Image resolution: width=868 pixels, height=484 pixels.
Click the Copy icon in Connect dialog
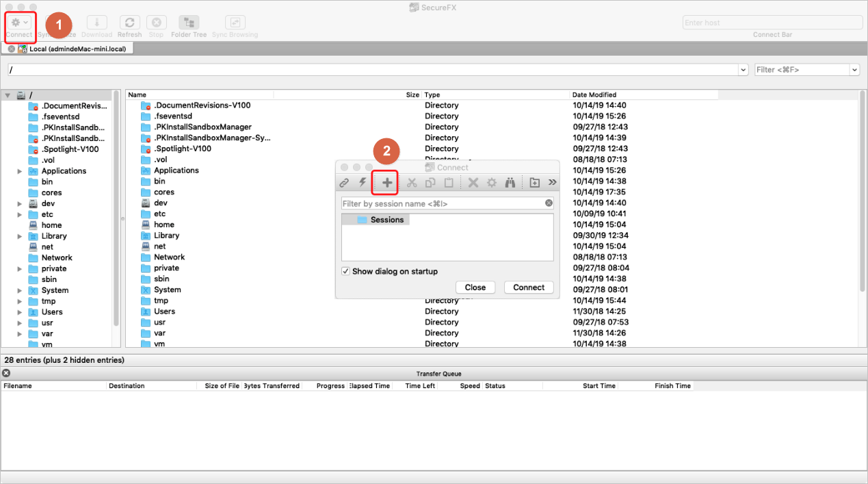click(430, 183)
